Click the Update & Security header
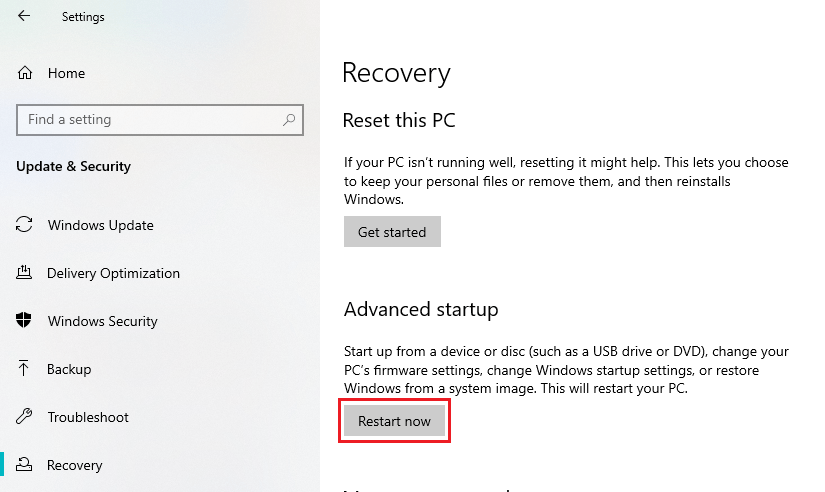The image size is (825, 492). click(74, 166)
